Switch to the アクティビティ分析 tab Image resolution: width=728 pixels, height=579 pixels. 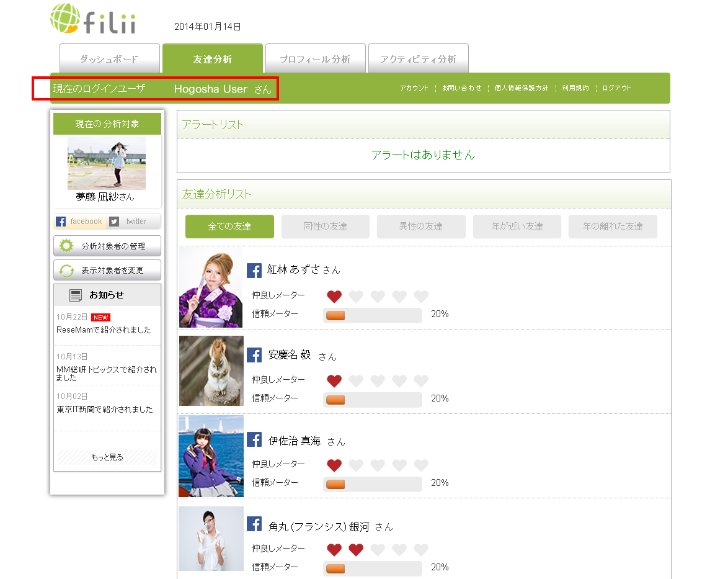[418, 59]
